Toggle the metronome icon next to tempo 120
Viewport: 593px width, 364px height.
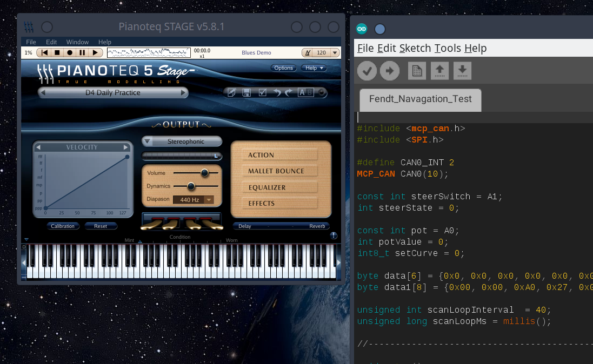point(308,52)
